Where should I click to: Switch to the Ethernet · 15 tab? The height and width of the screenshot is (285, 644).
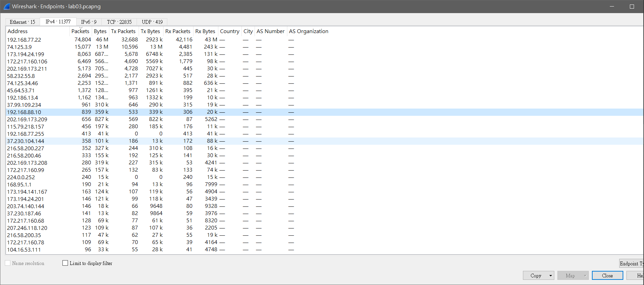pos(22,22)
